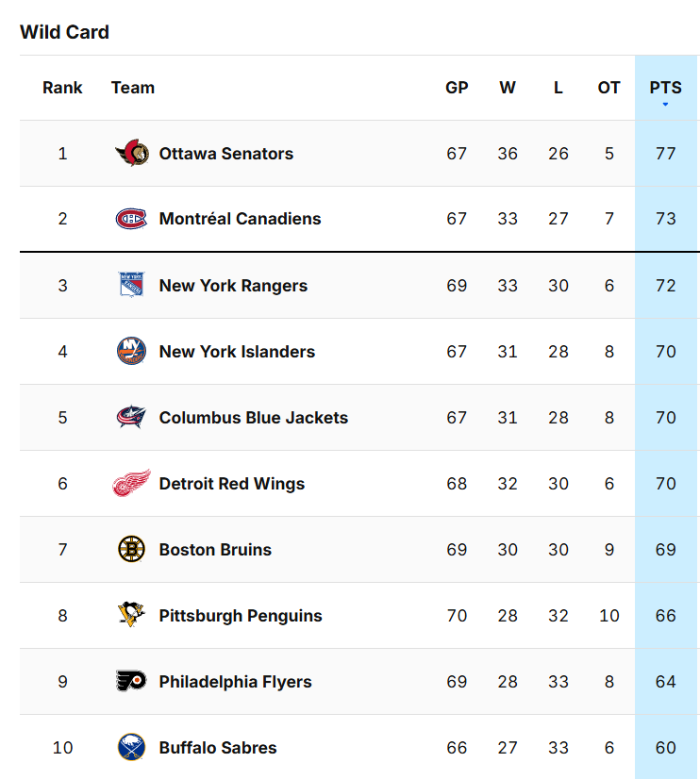Click the New York Islanders logo
The image size is (700, 779).
tap(132, 351)
